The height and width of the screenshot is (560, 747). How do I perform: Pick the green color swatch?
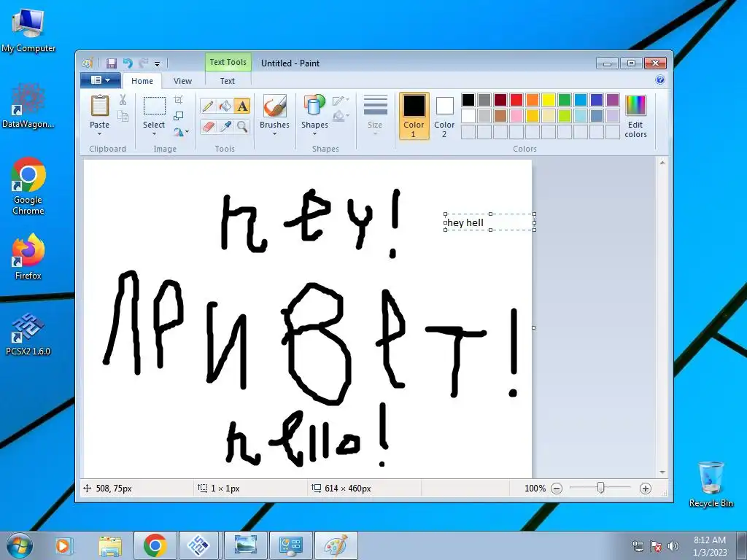(565, 100)
